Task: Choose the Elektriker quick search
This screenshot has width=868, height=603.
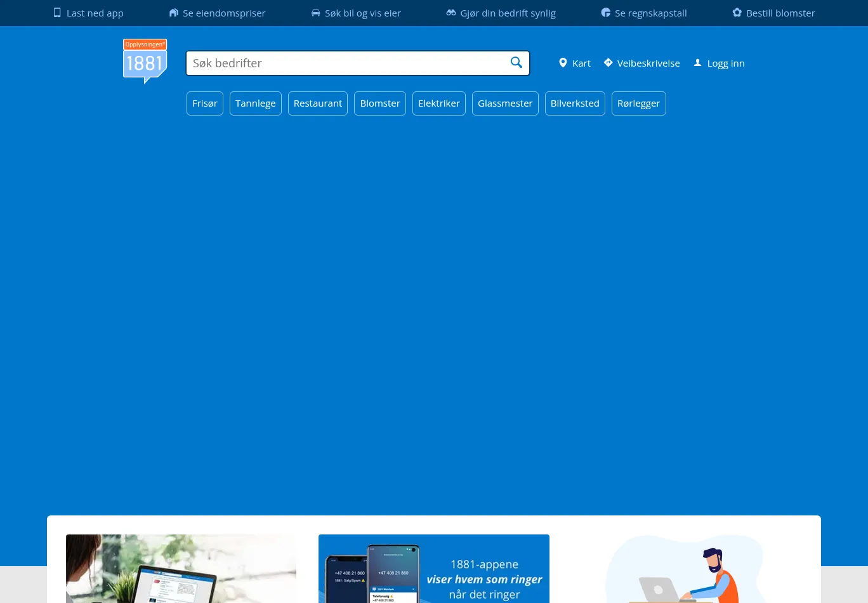Action: 438,103
